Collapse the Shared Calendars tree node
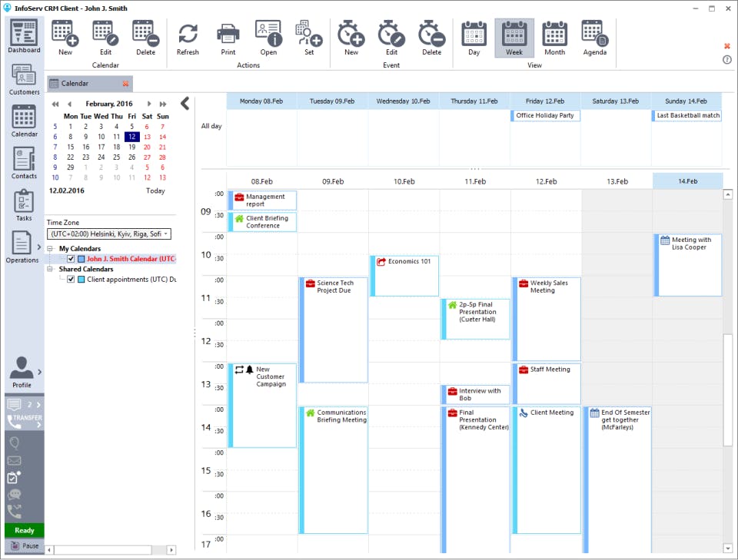Screen dimensions: 738x560 50,269
